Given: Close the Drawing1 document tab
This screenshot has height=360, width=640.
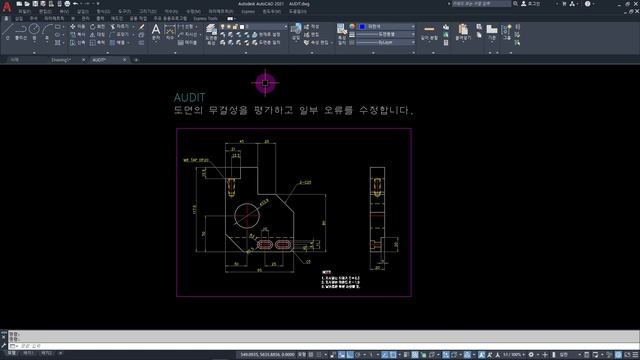Looking at the screenshot, I should pos(83,60).
